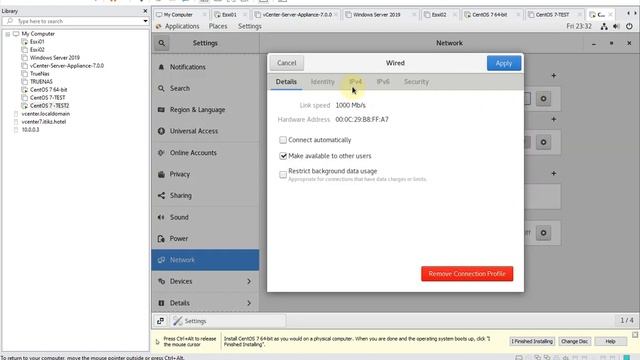This screenshot has height=360, width=640.
Task: Open library search dropdown arrow
Action: [x=145, y=21]
